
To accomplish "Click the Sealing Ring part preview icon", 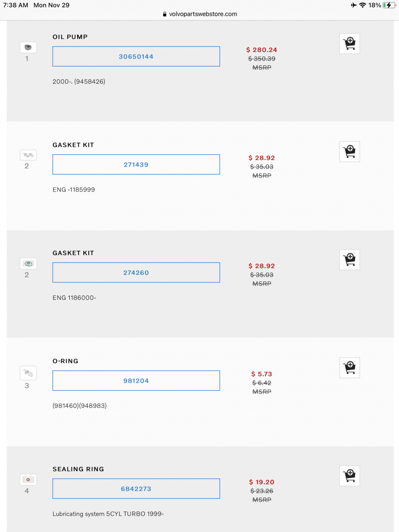I will [27, 479].
